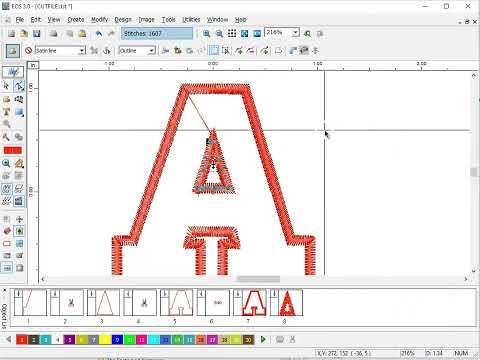Pick blue color 9 in palette
The width and height of the screenshot is (480, 360).
point(117,340)
